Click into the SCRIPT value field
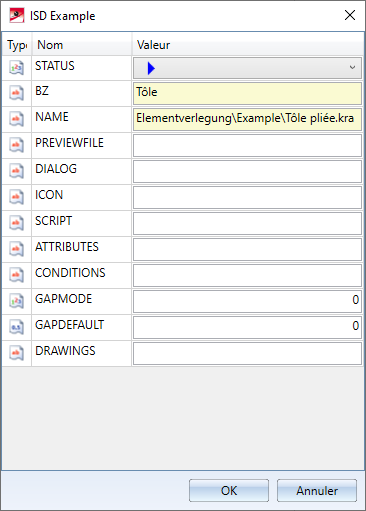Viewport: 366px width, 511px height. 247,223
